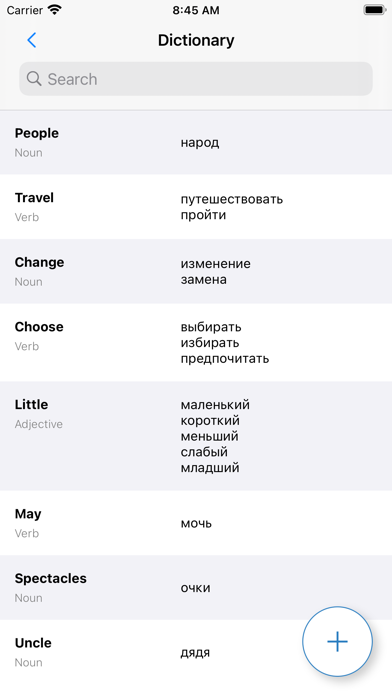Tap the translation очки

195,588
